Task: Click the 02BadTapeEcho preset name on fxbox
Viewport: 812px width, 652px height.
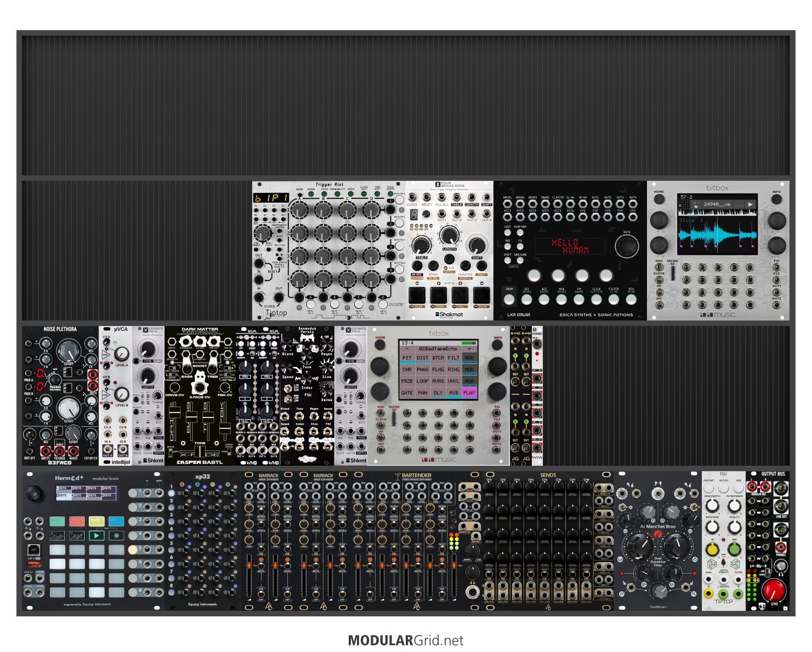Action: [438, 348]
